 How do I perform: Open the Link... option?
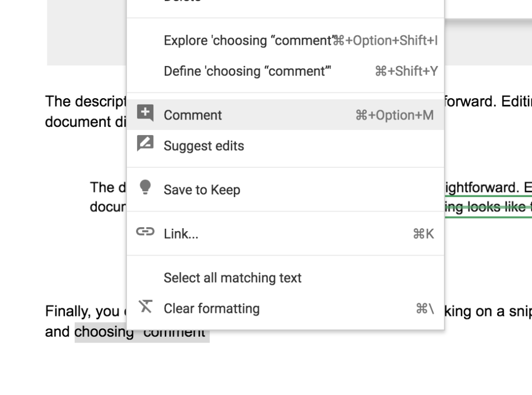(x=181, y=234)
